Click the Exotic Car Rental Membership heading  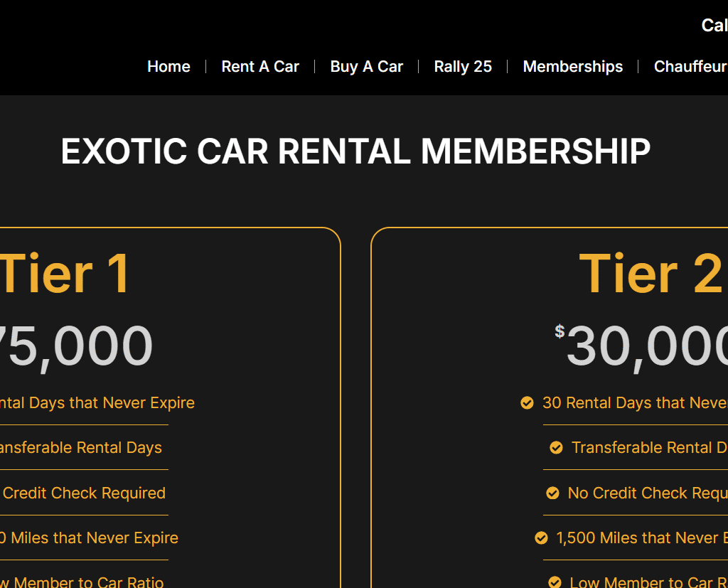[x=355, y=151]
